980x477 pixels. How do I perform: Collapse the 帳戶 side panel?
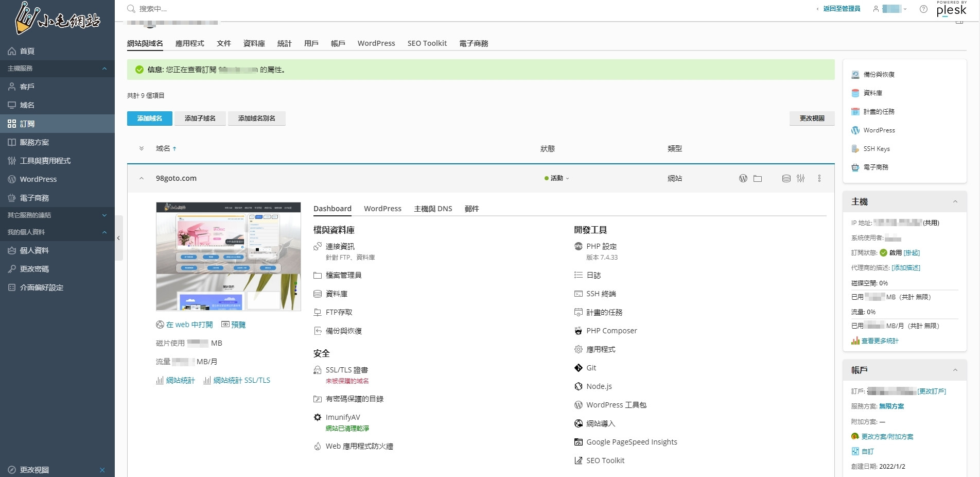955,370
